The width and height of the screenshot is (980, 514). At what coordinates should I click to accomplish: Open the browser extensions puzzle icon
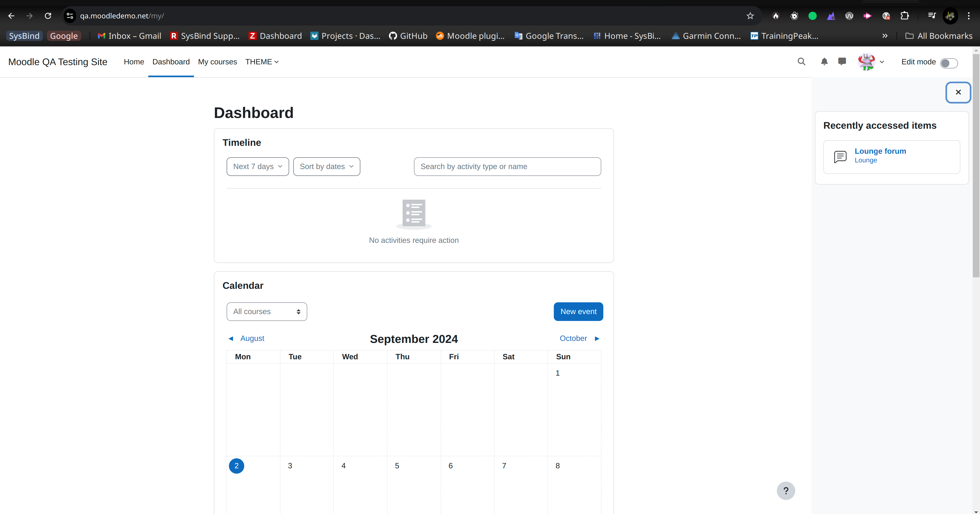click(x=905, y=16)
